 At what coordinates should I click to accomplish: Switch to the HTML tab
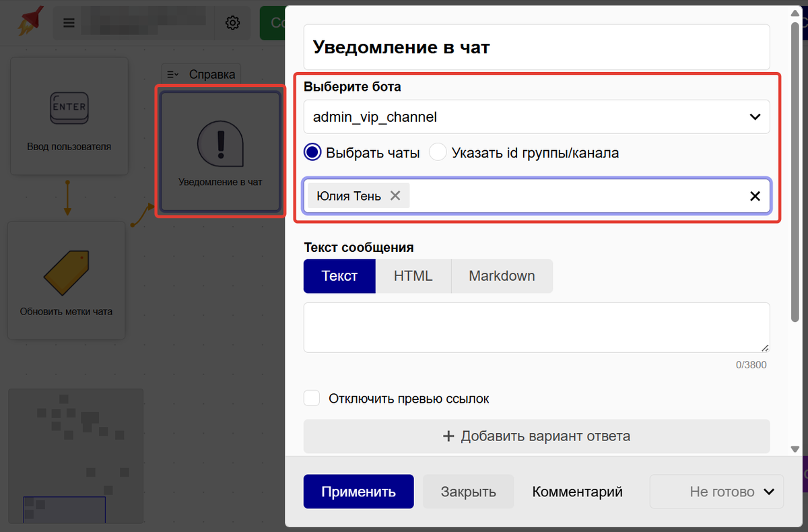413,276
